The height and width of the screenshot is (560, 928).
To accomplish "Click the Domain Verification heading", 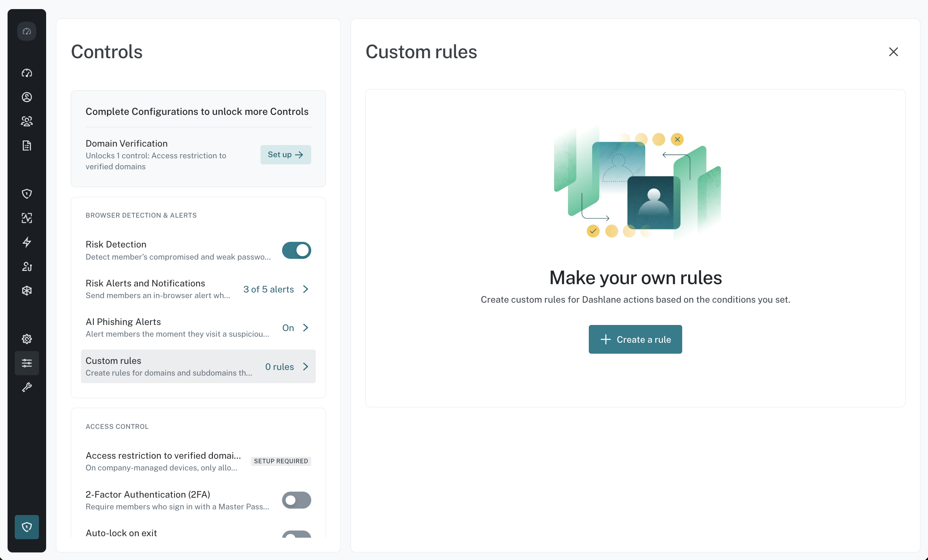I will point(127,143).
